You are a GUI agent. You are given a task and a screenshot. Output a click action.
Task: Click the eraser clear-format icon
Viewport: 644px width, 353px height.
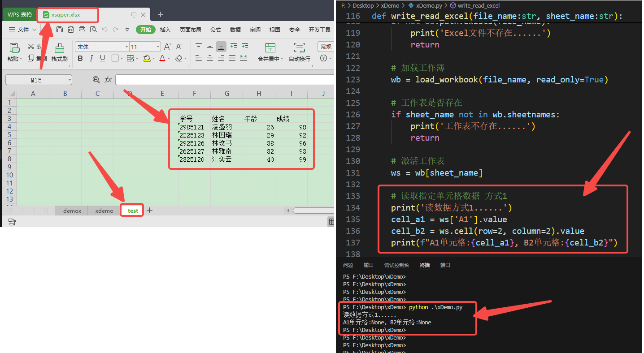(x=179, y=58)
